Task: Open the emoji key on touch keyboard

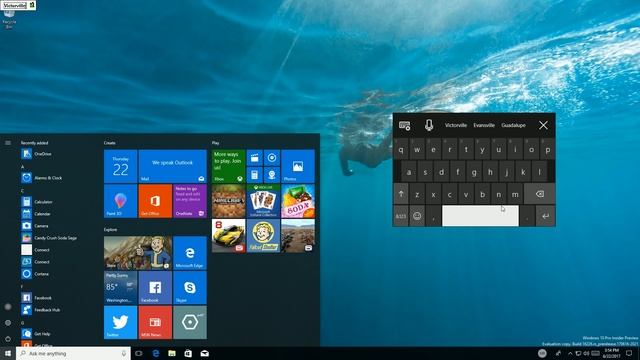Action: [417, 216]
